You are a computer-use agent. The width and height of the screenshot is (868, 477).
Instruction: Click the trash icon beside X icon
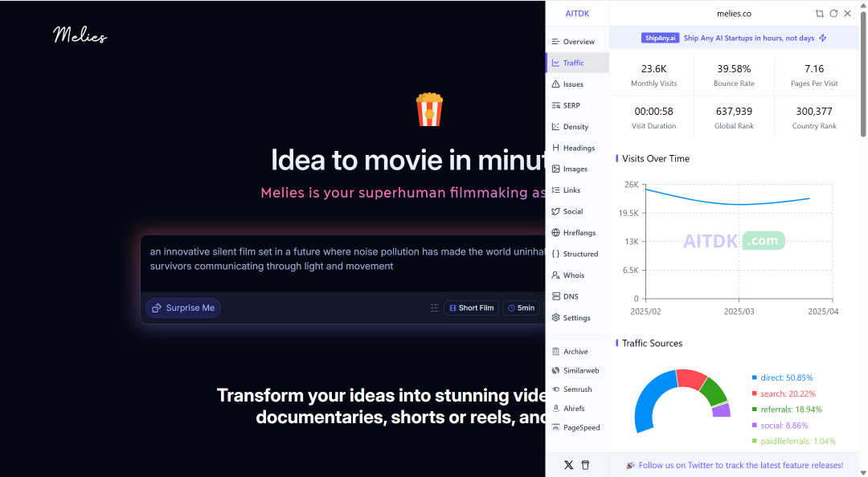586,465
